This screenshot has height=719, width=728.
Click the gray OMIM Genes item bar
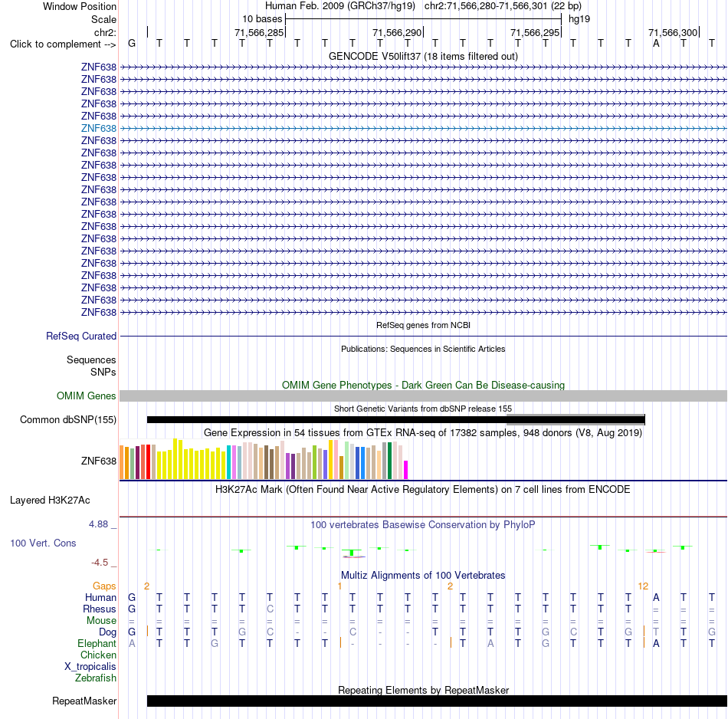pos(424,396)
